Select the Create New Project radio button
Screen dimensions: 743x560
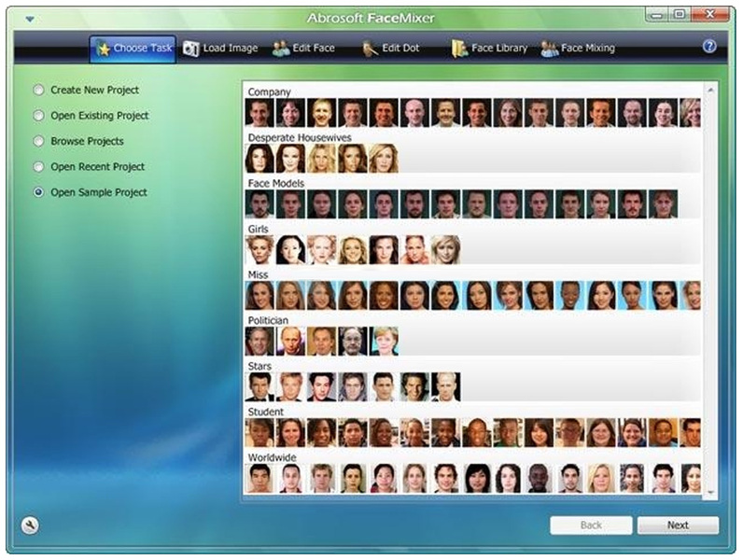coord(38,90)
